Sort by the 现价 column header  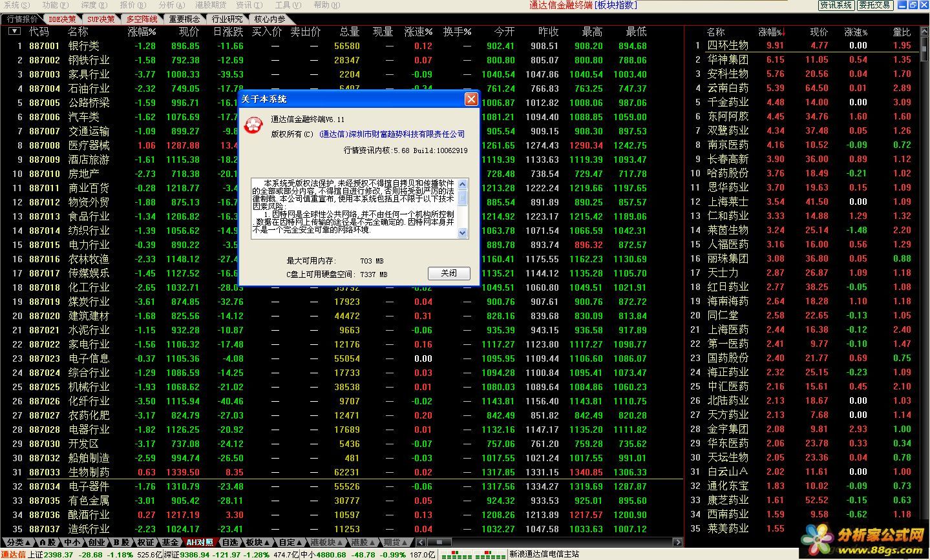pyautogui.click(x=189, y=32)
